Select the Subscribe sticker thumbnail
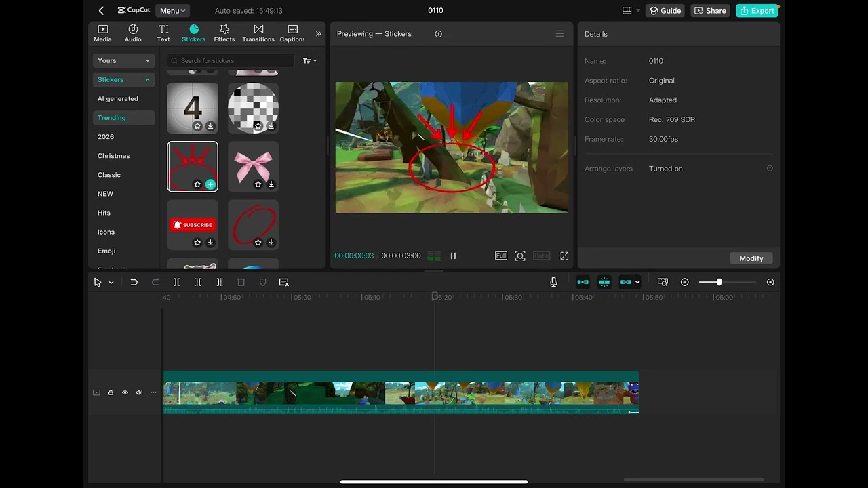868x488 pixels. 193,224
